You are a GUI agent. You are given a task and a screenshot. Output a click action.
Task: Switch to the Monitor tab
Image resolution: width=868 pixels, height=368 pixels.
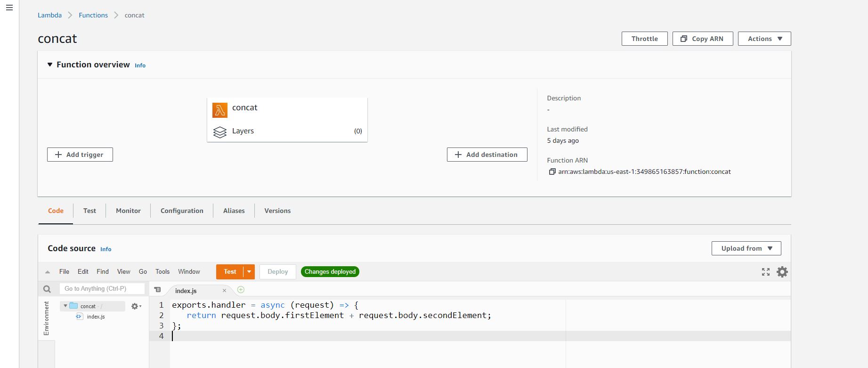tap(128, 211)
